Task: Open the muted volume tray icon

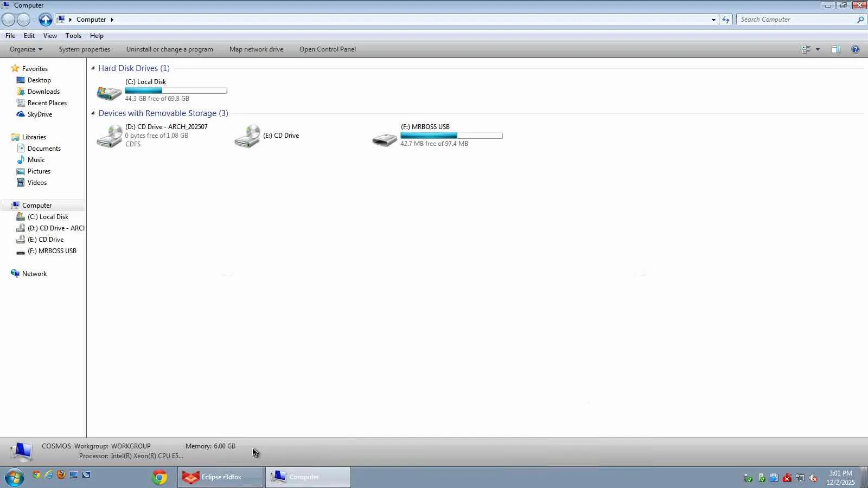Action: click(813, 478)
